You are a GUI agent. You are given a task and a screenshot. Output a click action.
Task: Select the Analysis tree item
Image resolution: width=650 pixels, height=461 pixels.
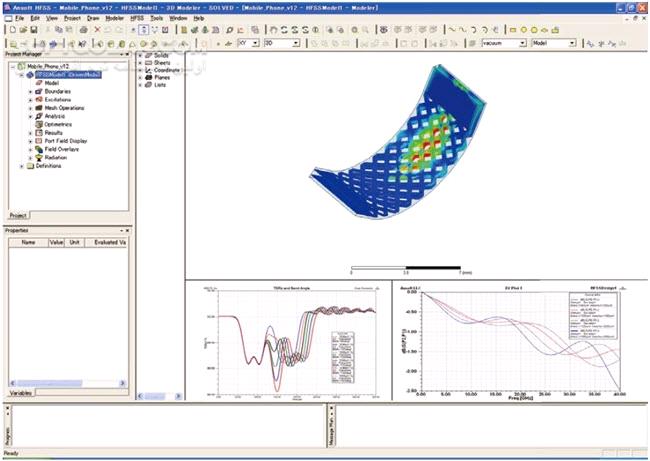(x=55, y=116)
